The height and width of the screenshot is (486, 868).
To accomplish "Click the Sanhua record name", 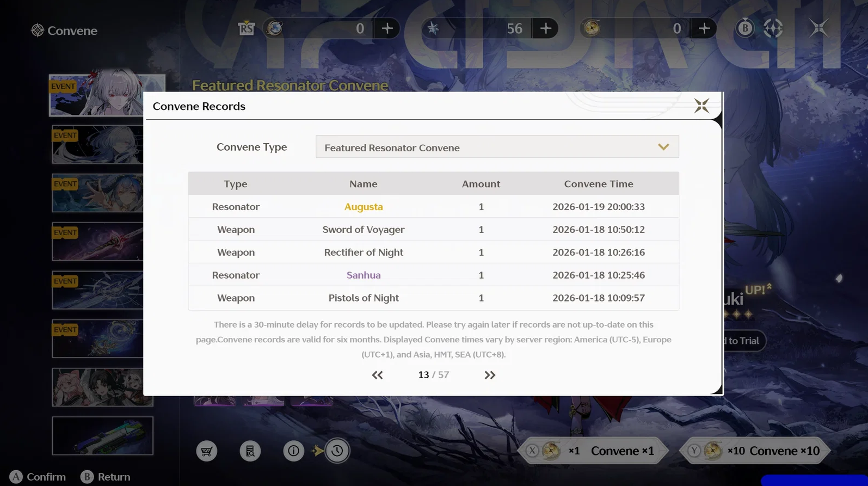I will (364, 275).
